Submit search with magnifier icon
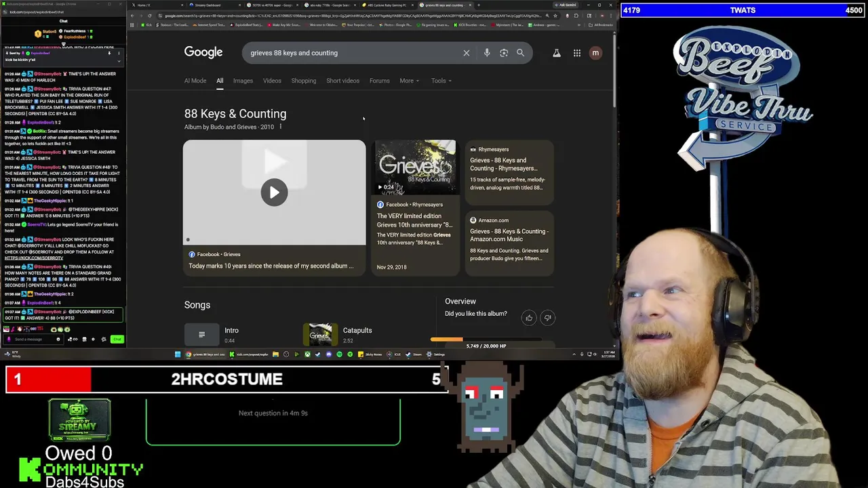 [x=520, y=53]
